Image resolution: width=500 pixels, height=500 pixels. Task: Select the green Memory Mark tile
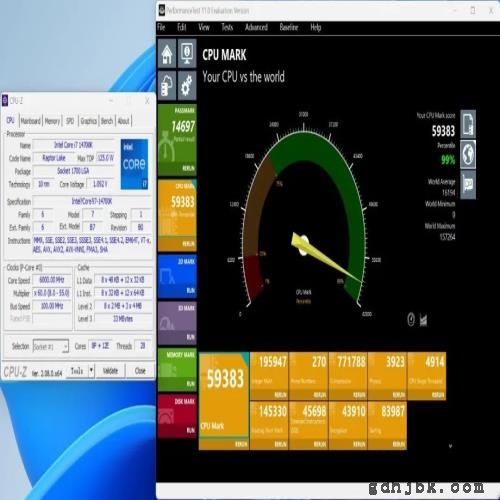click(177, 369)
